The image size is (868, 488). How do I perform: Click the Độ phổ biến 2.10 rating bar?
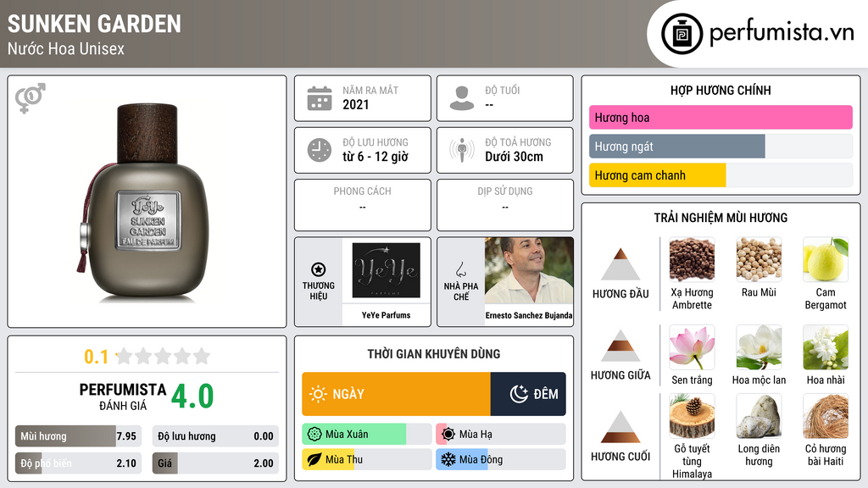click(x=78, y=463)
